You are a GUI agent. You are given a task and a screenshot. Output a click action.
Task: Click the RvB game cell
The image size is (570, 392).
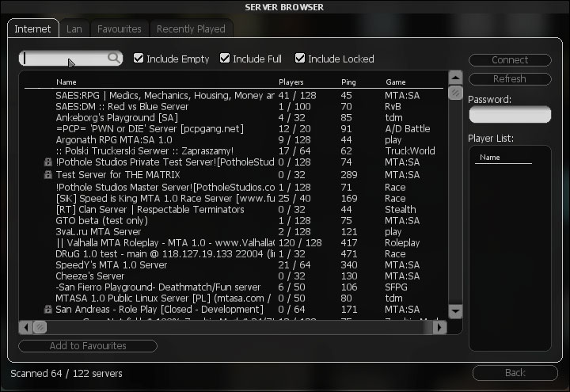tap(393, 107)
